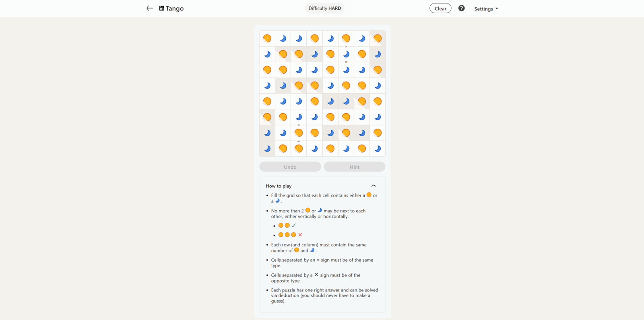This screenshot has width=644, height=320.
Task: Click the sun in the grid's top-right corner
Action: (x=378, y=39)
